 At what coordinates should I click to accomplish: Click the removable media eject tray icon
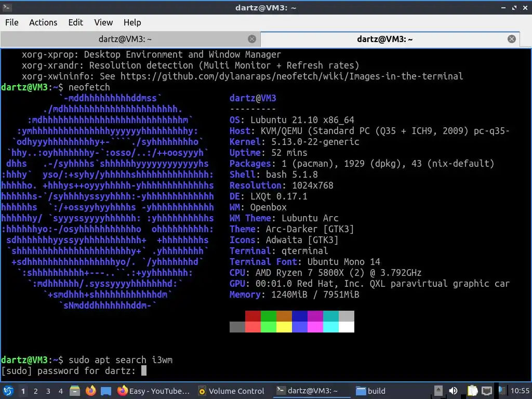tap(438, 391)
